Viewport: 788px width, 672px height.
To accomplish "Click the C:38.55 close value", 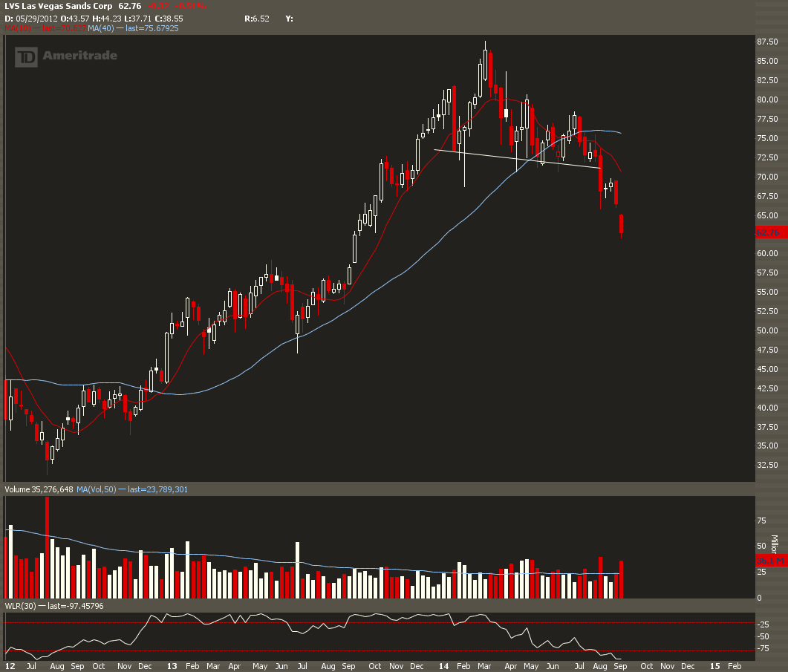I will (169, 19).
